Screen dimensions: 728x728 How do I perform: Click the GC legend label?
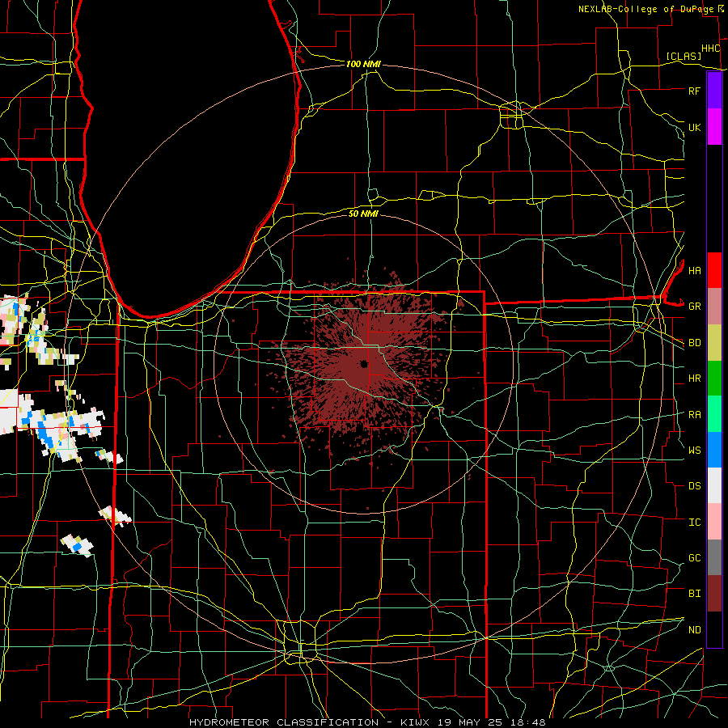[695, 558]
